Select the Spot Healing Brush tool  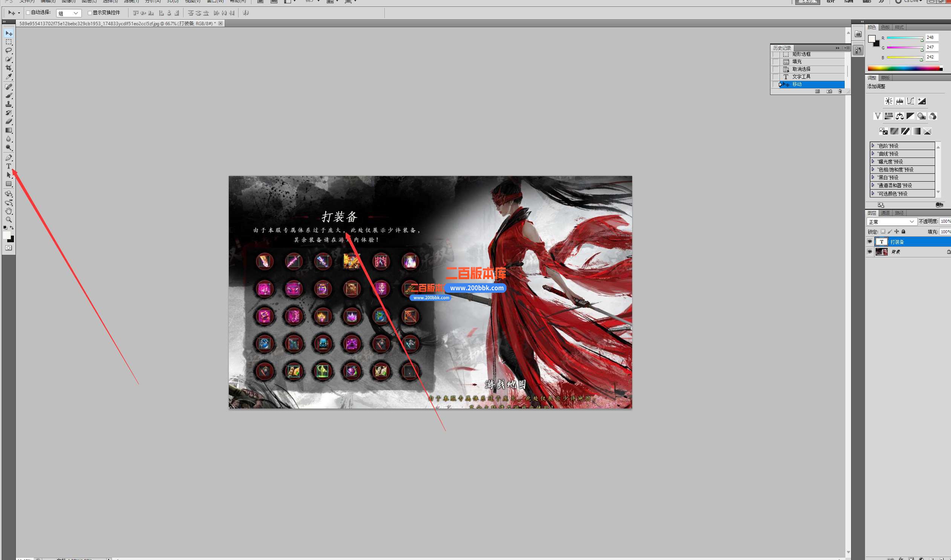(x=9, y=87)
